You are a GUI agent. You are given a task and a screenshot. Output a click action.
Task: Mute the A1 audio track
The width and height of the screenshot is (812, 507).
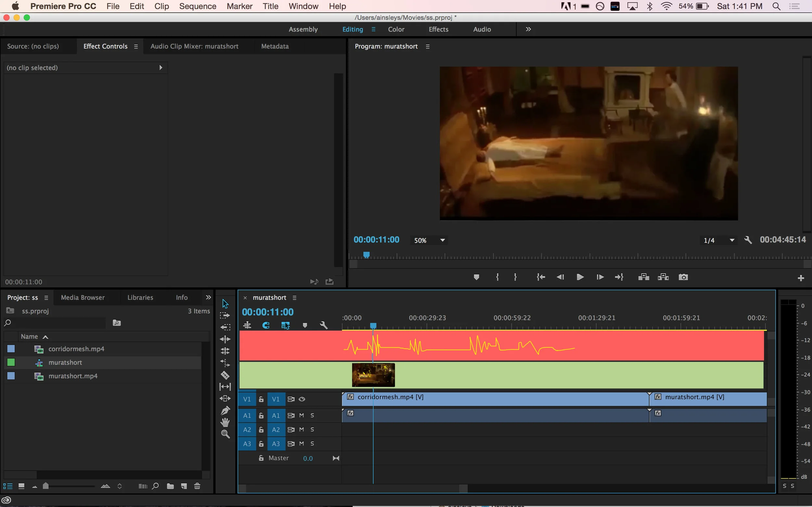click(302, 415)
